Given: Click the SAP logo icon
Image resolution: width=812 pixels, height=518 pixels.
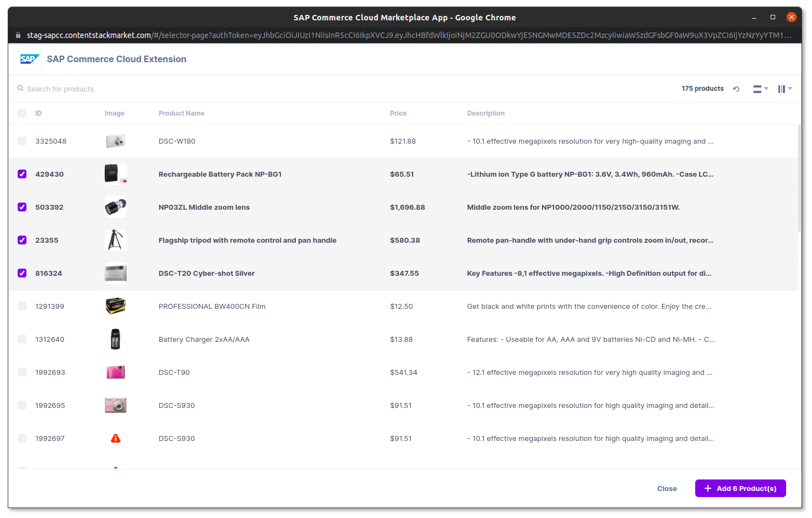Looking at the screenshot, I should tap(30, 59).
